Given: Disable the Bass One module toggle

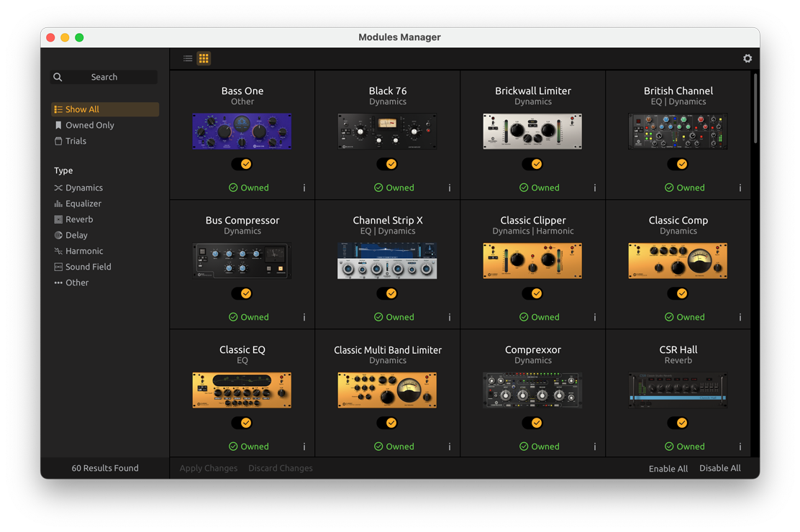Looking at the screenshot, I should click(x=242, y=164).
